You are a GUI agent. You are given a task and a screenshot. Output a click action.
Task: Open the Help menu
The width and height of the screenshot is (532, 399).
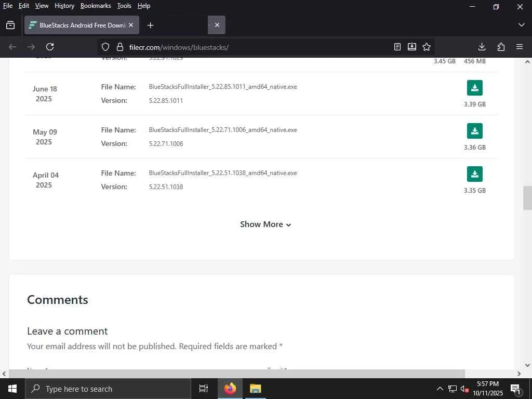tap(144, 6)
